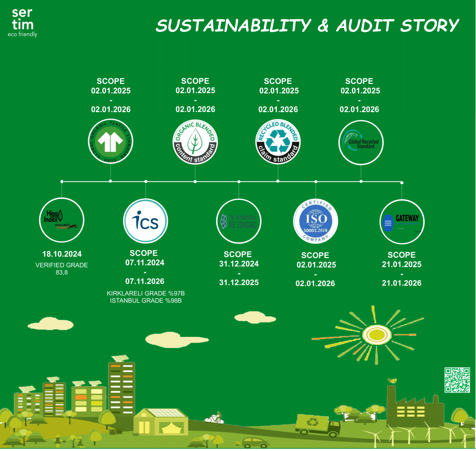Click the International REC Standard logo
This screenshot has height=451, width=476.
coord(239,221)
